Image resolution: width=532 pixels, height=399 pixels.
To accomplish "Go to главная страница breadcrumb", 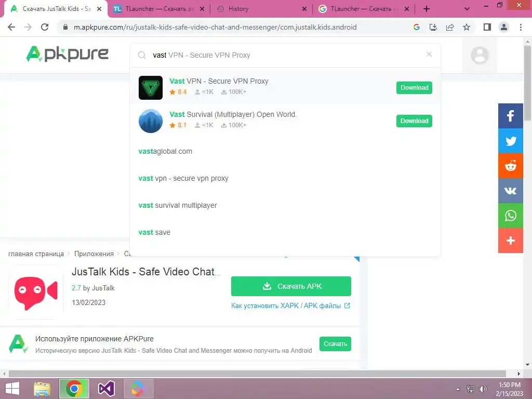I will [x=36, y=254].
